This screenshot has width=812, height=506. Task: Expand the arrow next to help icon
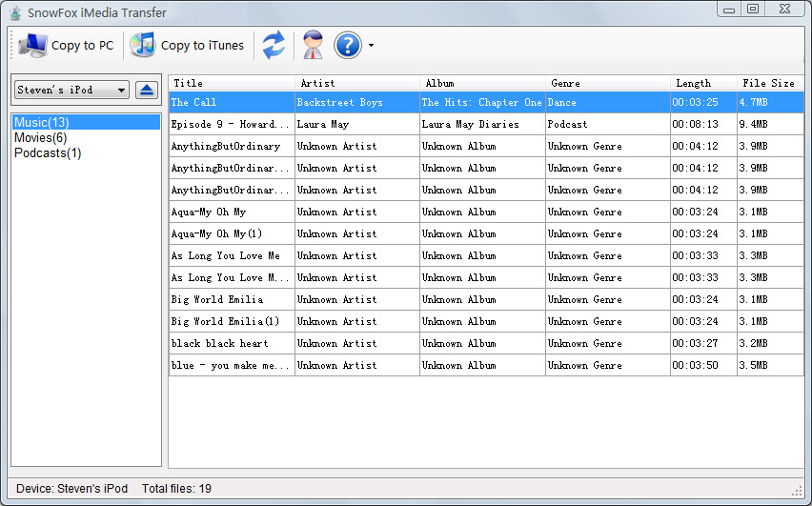(x=371, y=46)
